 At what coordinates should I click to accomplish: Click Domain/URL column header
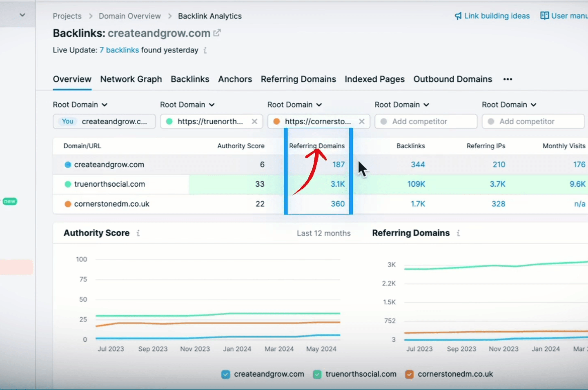click(82, 146)
